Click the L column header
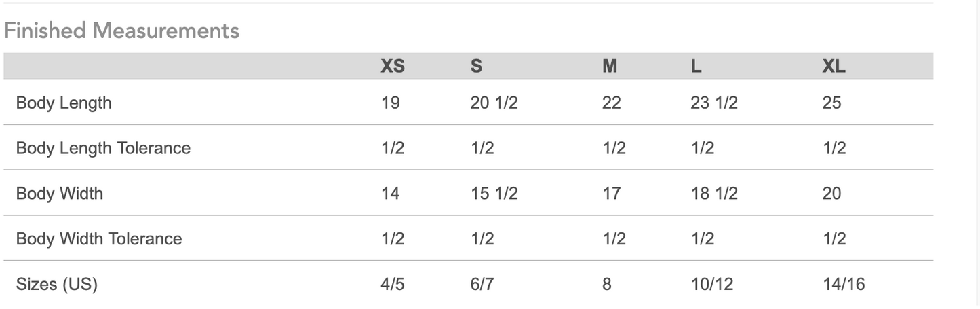This screenshot has height=309, width=980. point(697,67)
